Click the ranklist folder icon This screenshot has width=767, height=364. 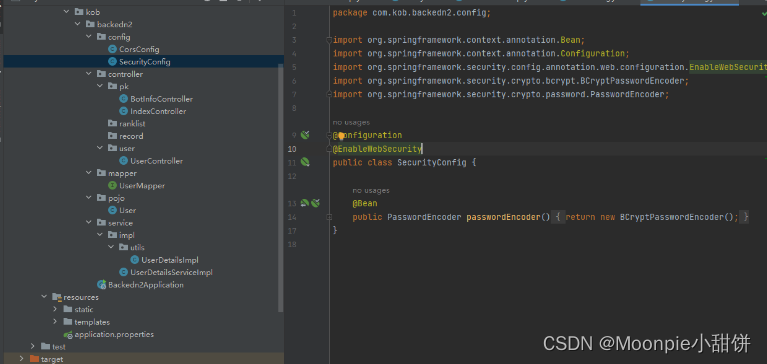click(x=113, y=124)
